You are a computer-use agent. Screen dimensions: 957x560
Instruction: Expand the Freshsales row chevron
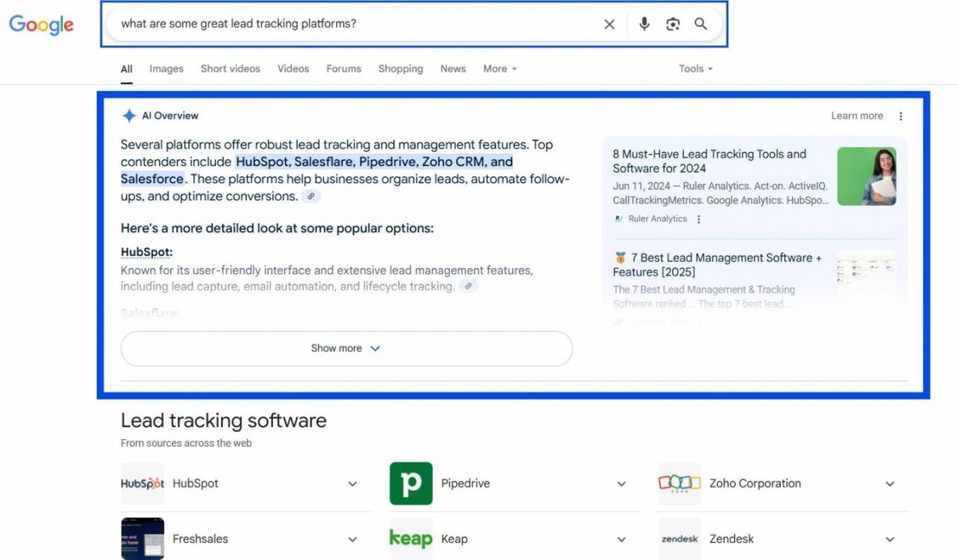[x=352, y=539]
